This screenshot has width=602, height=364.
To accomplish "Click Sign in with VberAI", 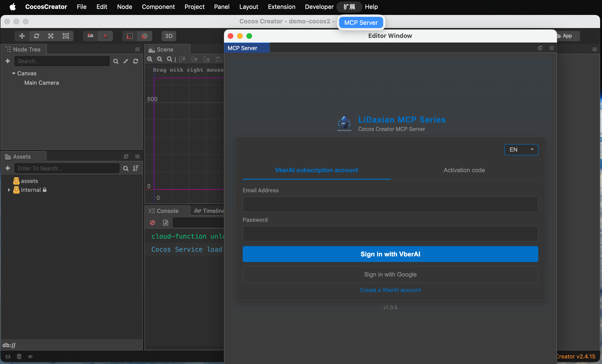I will click(x=390, y=254).
